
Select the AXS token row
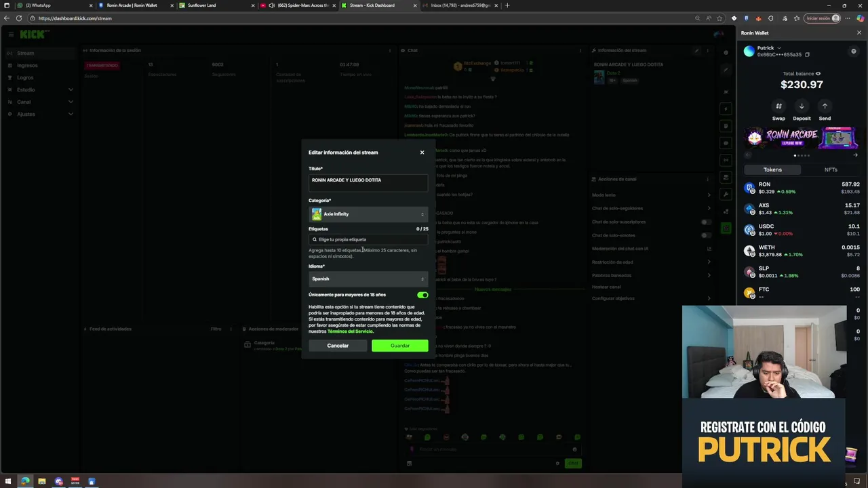(x=802, y=209)
